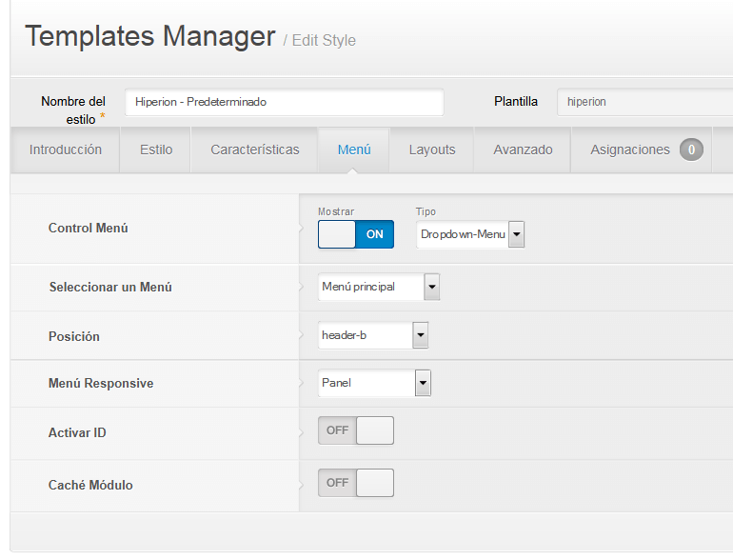
Task: Go to the Layouts tab
Action: [x=432, y=150]
